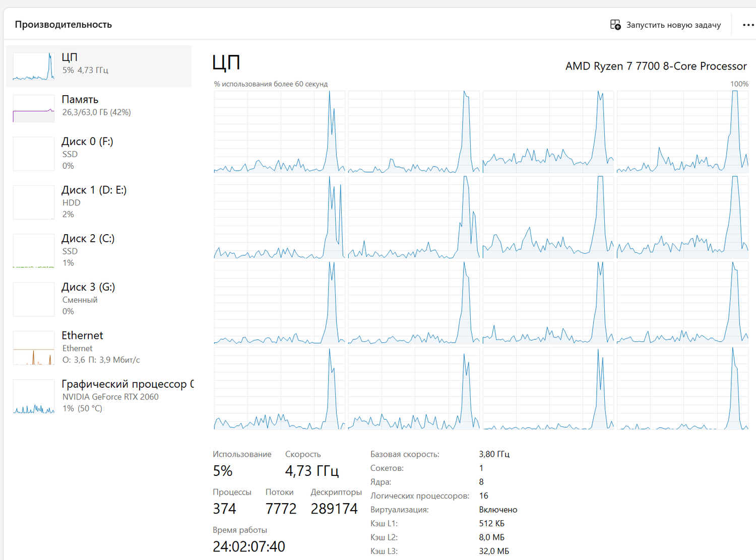The image size is (756, 560).
Task: Click the Кэш L1 value 512 КБ
Action: pos(491,523)
